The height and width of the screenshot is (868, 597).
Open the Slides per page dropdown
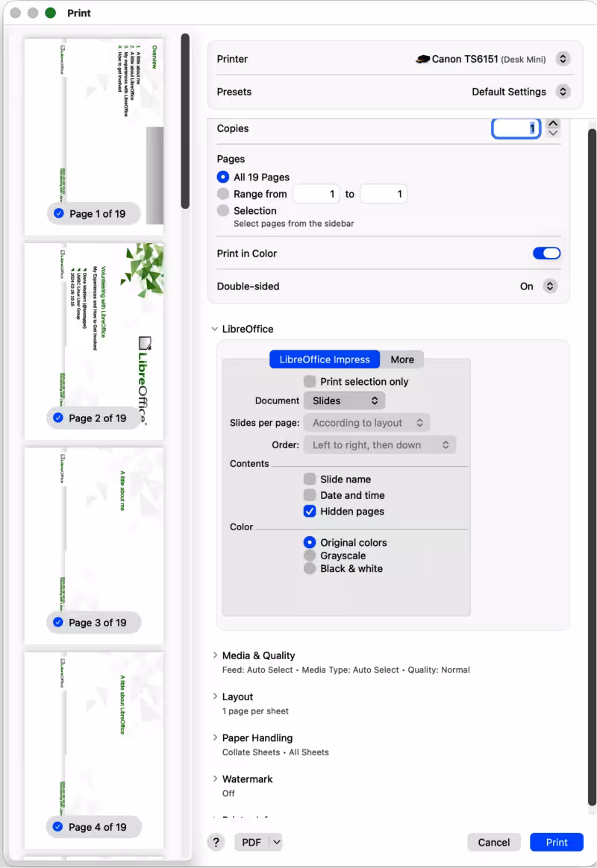(x=366, y=423)
